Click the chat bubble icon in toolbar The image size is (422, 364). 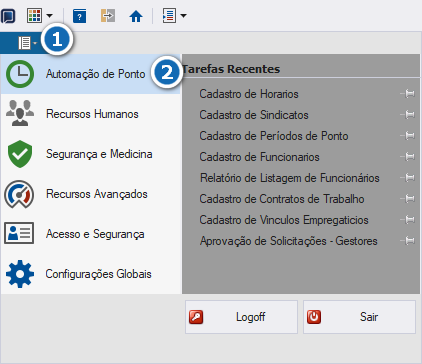[8, 16]
